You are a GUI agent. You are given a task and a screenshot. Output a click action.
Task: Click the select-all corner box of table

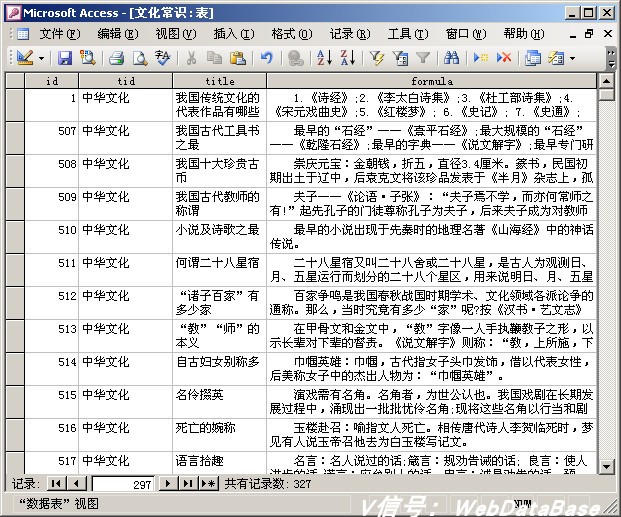click(15, 81)
